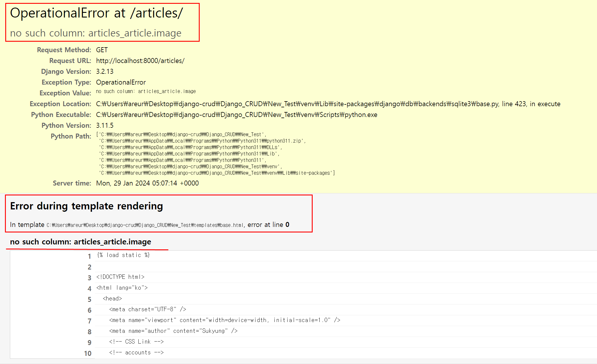Click the Exception Type OperationalError value
Screen dimensions: 597x364
(x=121, y=82)
